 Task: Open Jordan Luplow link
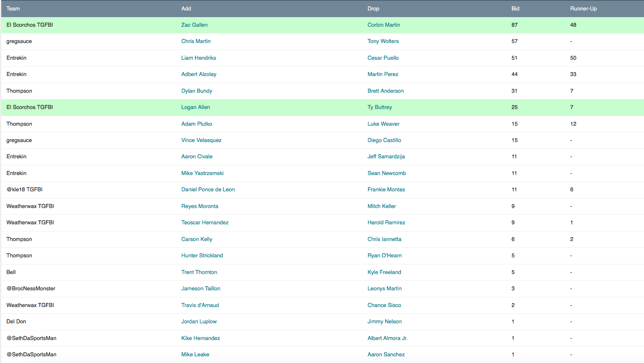click(x=199, y=322)
